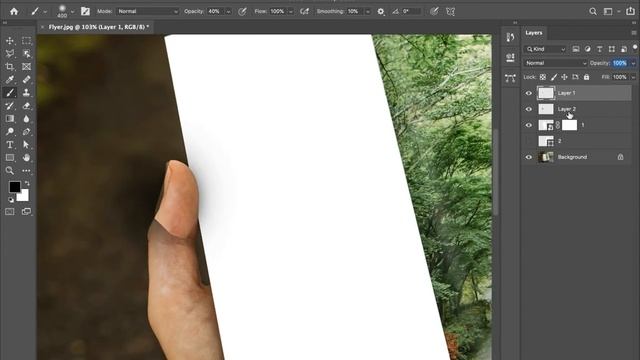Open the Flow slider arrow
Viewport: 640px width, 360px height.
[291, 12]
